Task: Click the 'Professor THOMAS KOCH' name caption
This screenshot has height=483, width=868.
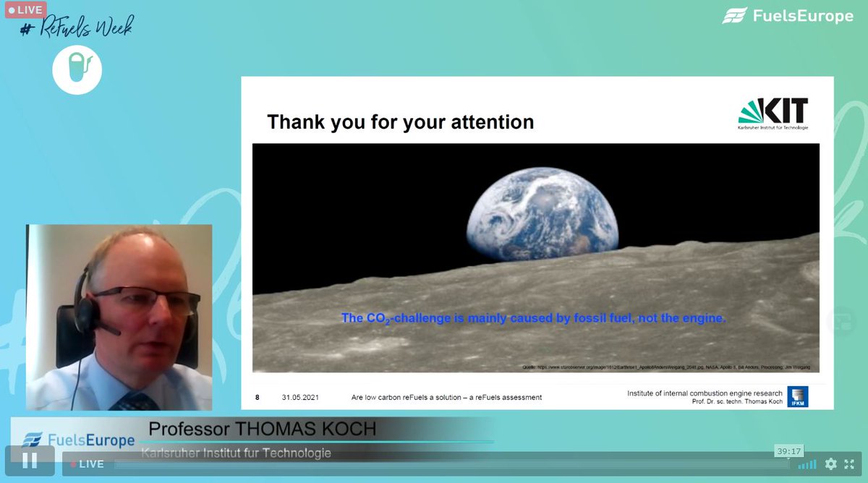Action: coord(263,429)
